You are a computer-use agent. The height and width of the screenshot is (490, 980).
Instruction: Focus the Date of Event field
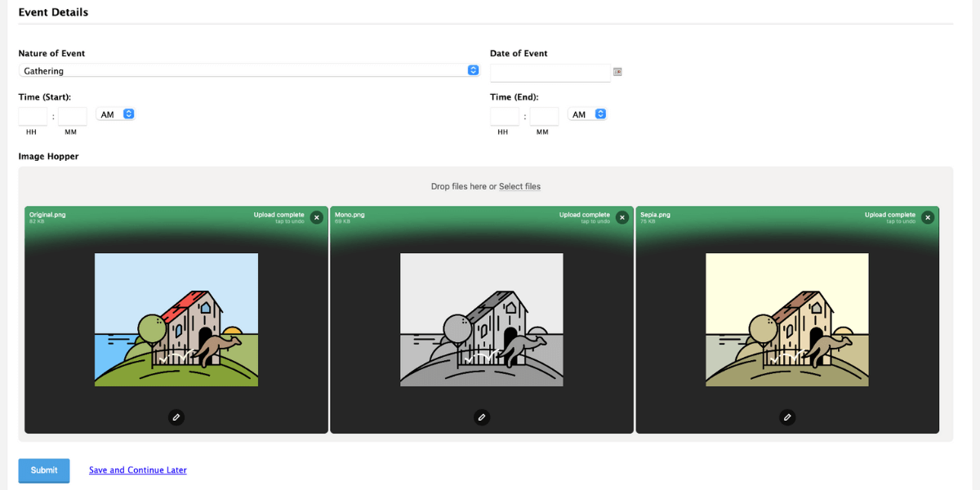550,73
